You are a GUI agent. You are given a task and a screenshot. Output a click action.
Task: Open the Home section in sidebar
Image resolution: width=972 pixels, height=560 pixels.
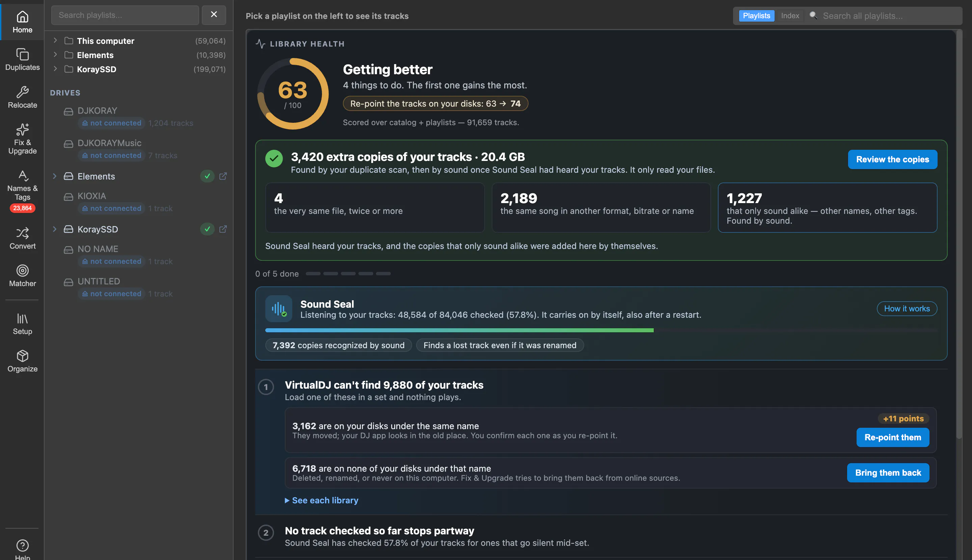click(x=22, y=22)
